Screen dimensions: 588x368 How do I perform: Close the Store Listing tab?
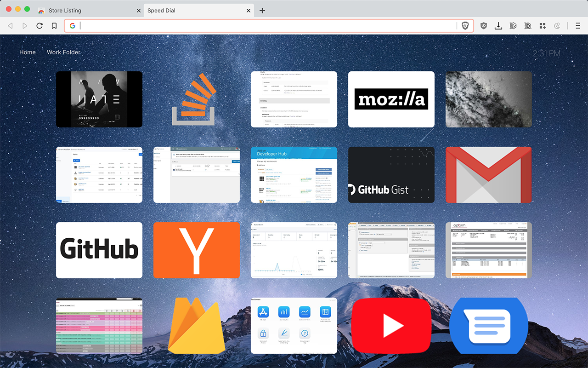click(x=139, y=11)
